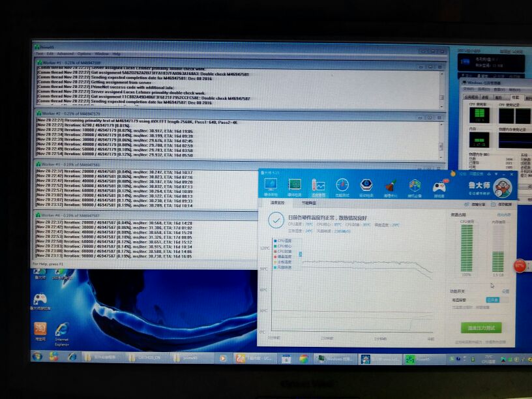Toggle 风扇转速 legend entry in temperature chart
The width and height of the screenshot is (532, 399).
pos(283,267)
